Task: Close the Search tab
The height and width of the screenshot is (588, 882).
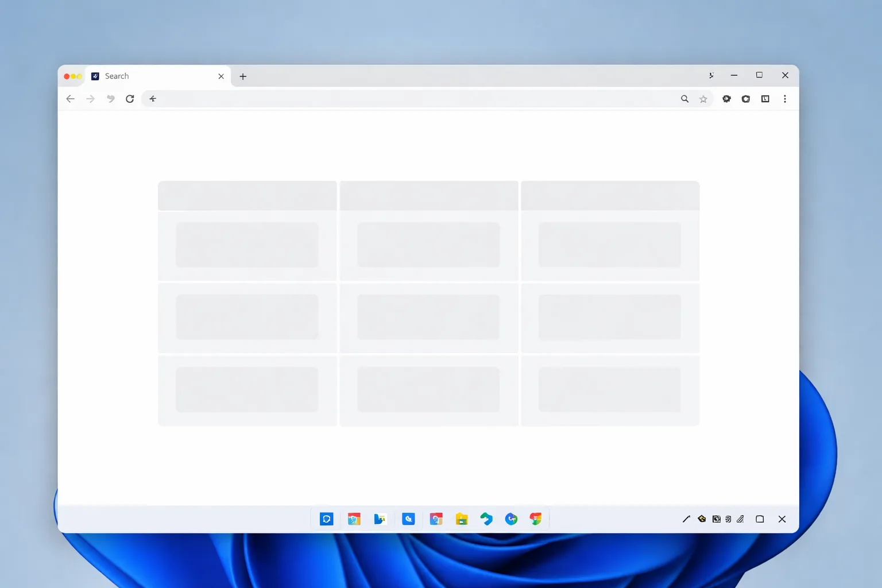Action: click(221, 76)
